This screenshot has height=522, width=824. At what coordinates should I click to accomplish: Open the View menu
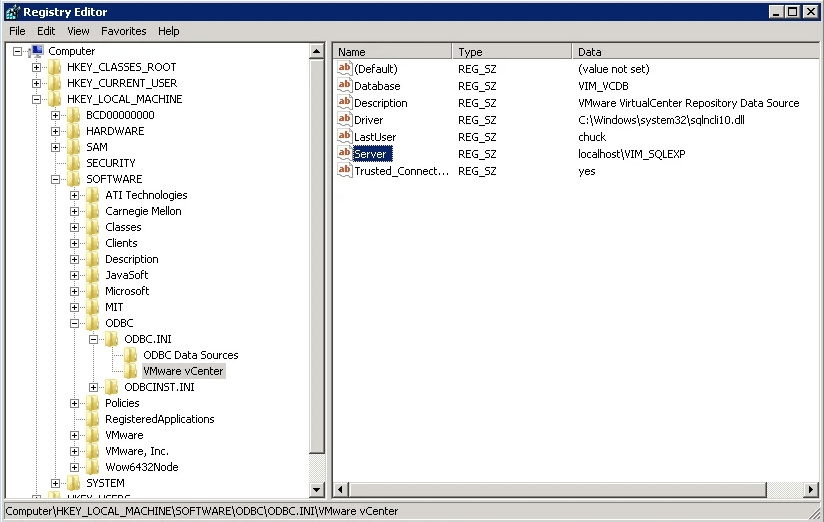click(78, 31)
